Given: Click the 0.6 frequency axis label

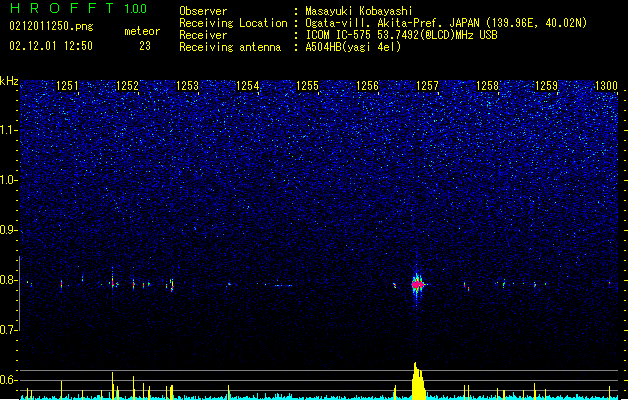Looking at the screenshot, I should pyautogui.click(x=9, y=380).
